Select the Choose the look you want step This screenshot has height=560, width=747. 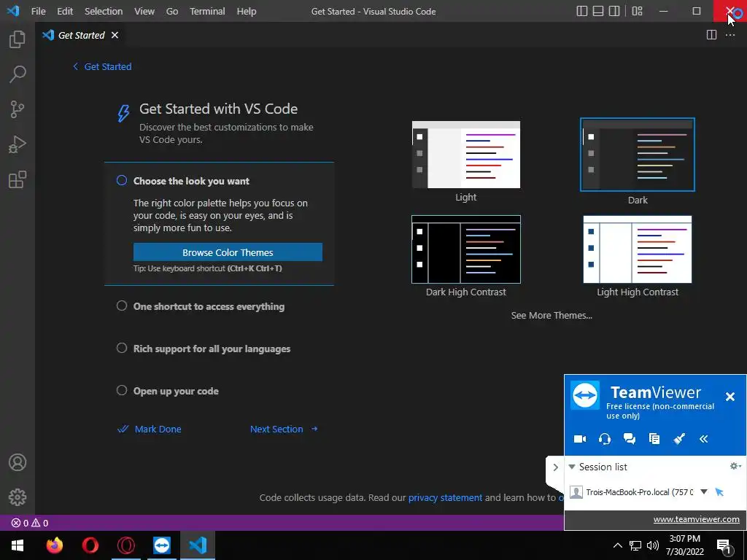191,181
